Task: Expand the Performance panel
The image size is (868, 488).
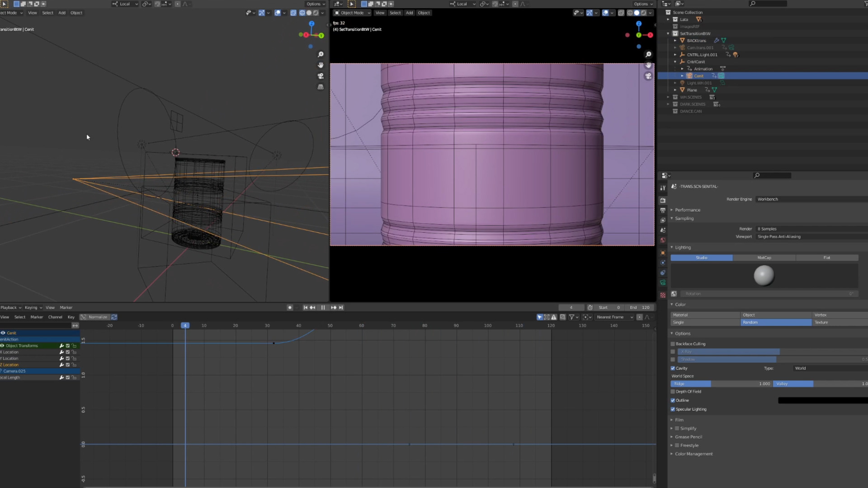Action: (687, 210)
